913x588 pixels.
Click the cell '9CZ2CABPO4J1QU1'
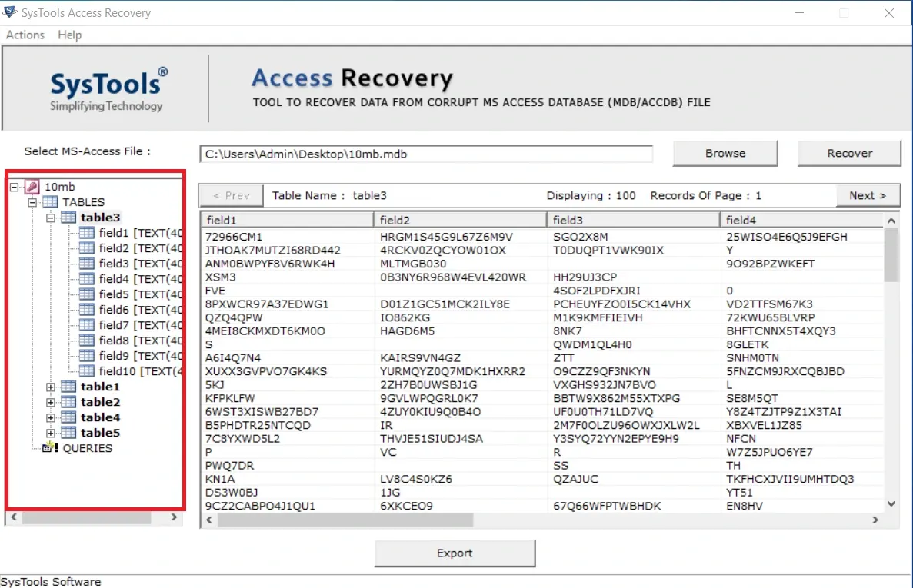(x=260, y=506)
